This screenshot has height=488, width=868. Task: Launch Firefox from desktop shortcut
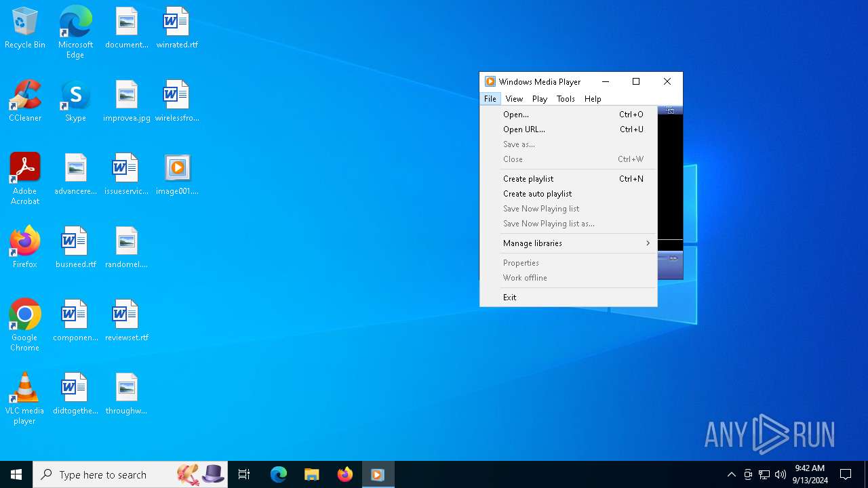[x=25, y=248]
